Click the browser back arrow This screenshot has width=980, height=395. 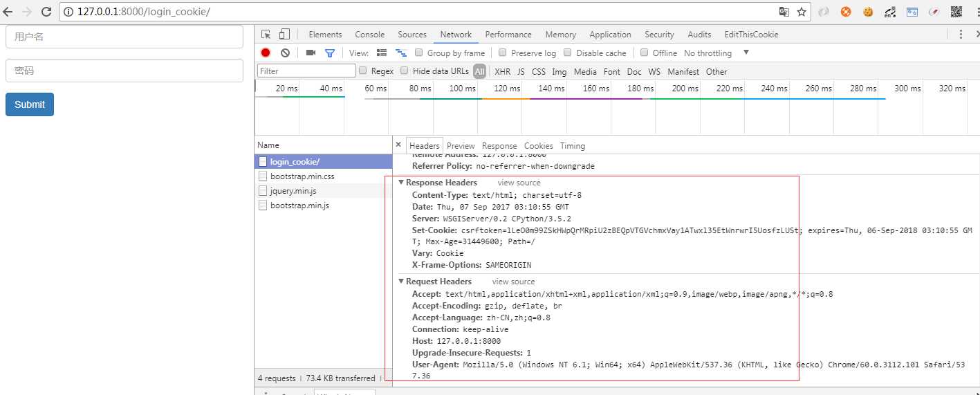pyautogui.click(x=8, y=12)
